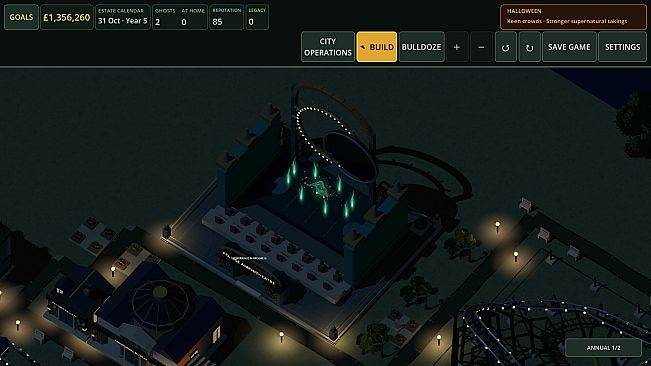The width and height of the screenshot is (651, 366).
Task: Activate the Bulldoze tool
Action: 421,47
